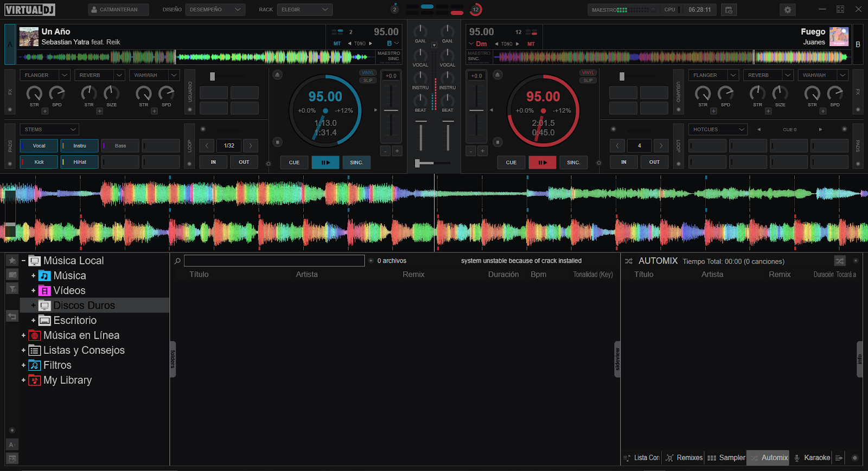The width and height of the screenshot is (868, 471).
Task: Expand the Listas y Consejos node
Action: (23, 351)
